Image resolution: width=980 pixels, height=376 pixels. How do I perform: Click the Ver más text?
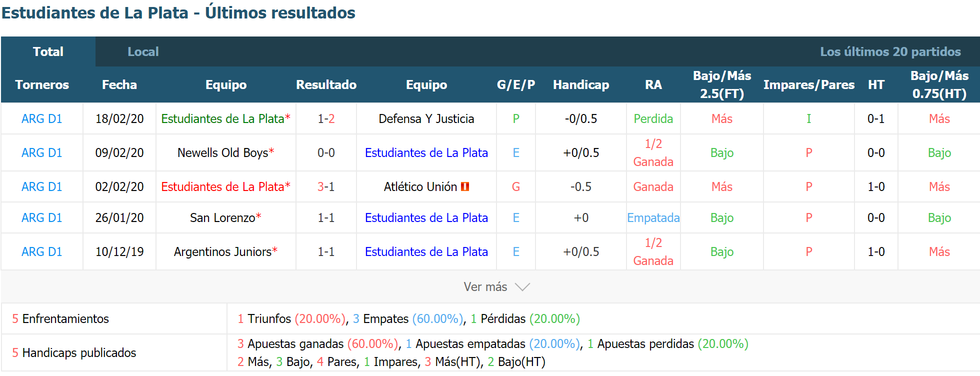click(485, 287)
